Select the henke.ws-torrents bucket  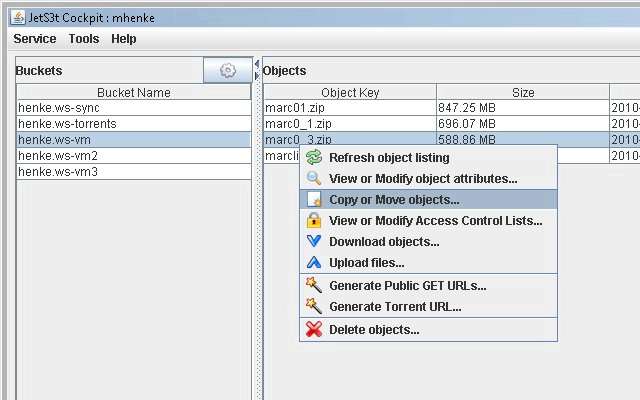point(134,124)
